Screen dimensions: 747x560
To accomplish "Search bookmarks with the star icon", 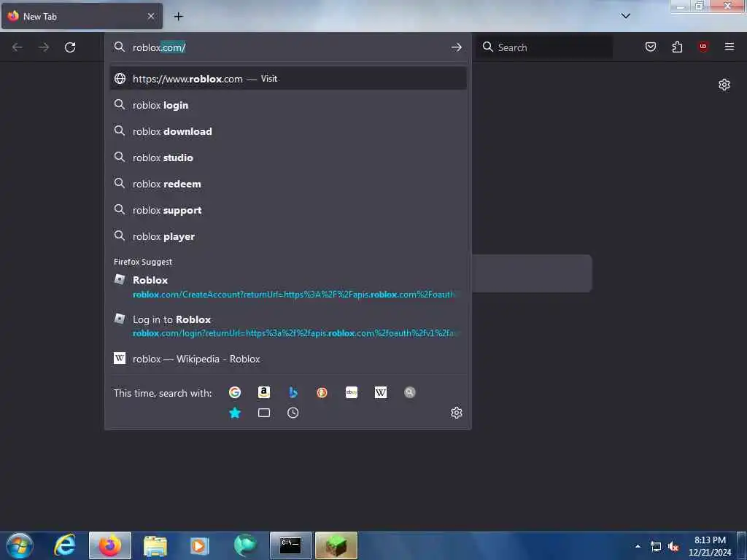I will click(x=235, y=413).
